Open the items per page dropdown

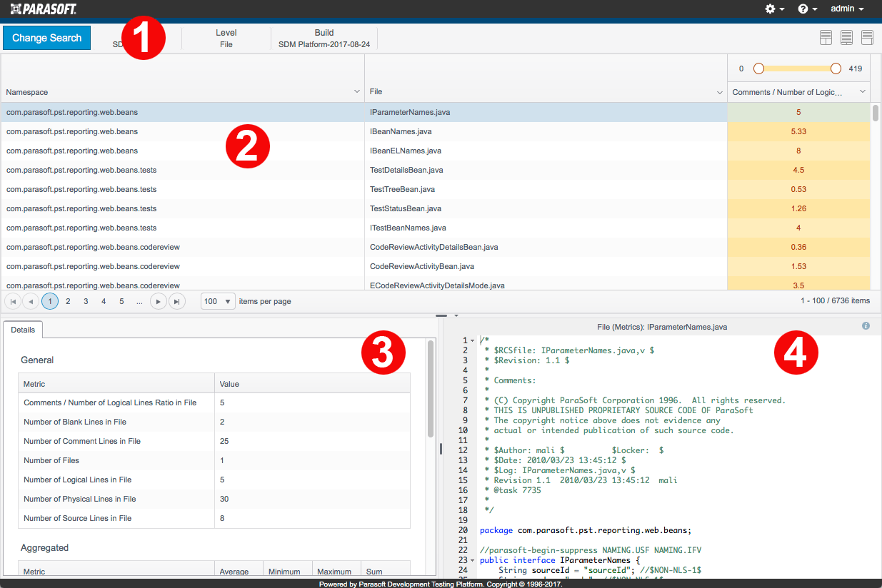tap(218, 301)
